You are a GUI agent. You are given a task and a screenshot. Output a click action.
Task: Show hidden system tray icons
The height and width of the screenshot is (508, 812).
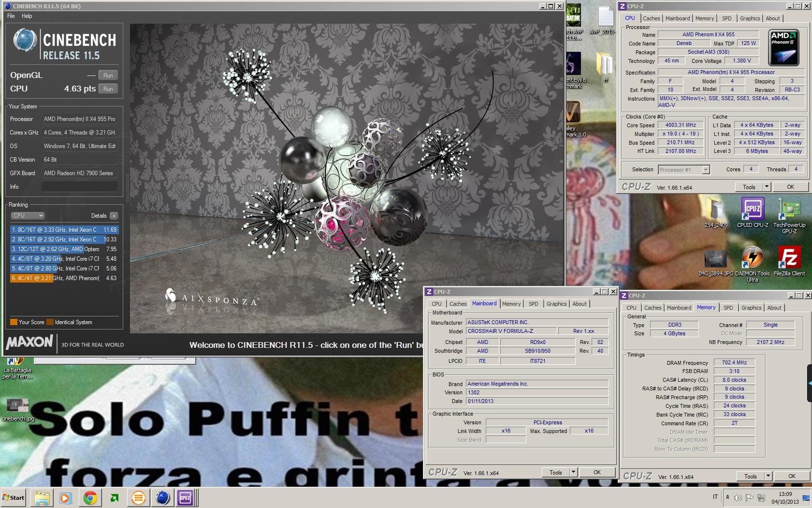(727, 497)
